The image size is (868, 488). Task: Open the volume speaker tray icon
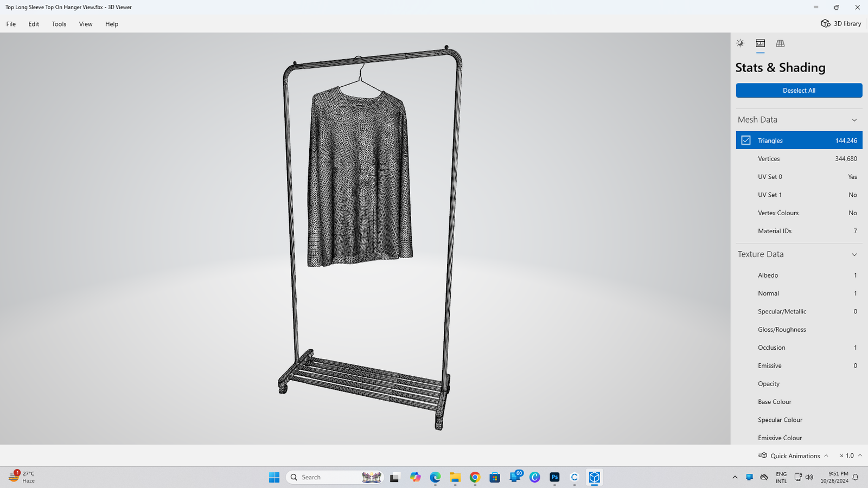(809, 477)
